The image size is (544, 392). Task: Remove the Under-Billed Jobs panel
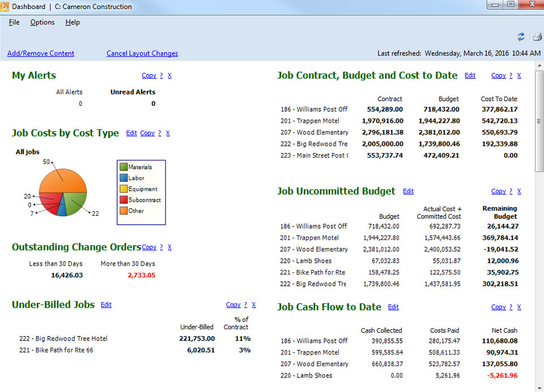[x=254, y=304]
